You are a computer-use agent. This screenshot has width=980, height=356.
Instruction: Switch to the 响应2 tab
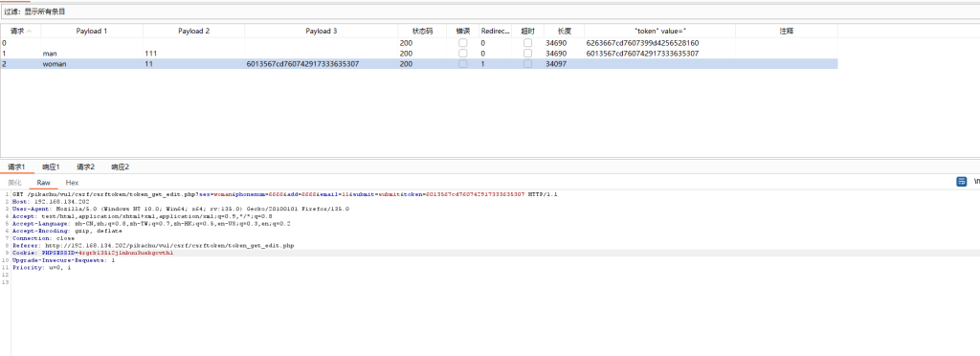(120, 167)
